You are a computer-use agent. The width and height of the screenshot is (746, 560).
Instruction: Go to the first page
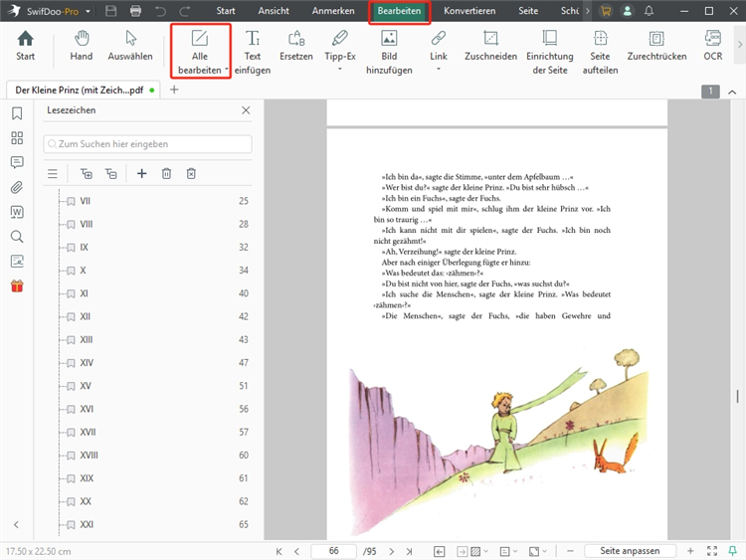(x=279, y=551)
